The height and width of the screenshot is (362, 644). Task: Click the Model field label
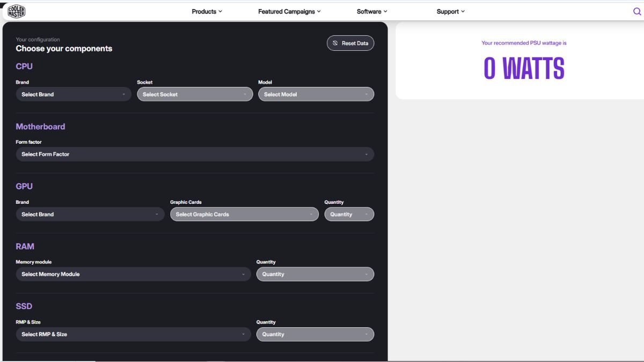[265, 82]
